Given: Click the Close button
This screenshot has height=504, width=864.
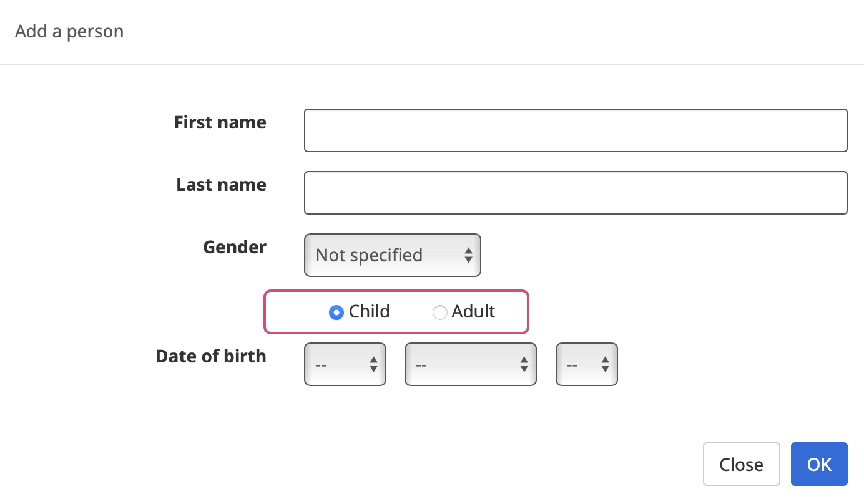Looking at the screenshot, I should click(x=741, y=464).
